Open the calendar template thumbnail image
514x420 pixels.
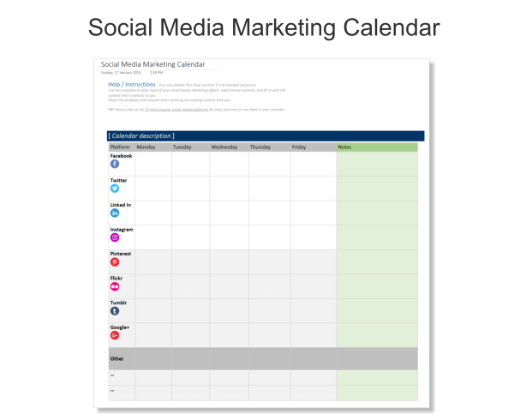pos(261,233)
